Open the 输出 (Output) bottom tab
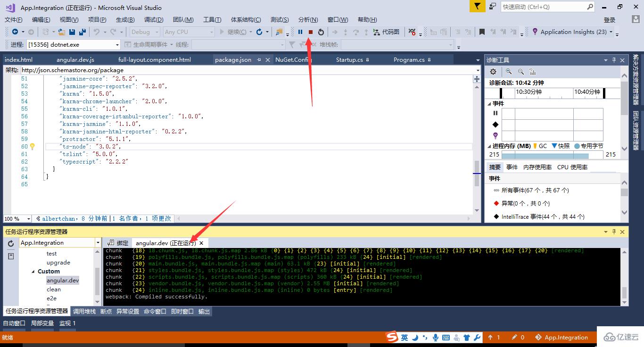This screenshot has height=347, width=644. pos(204,311)
